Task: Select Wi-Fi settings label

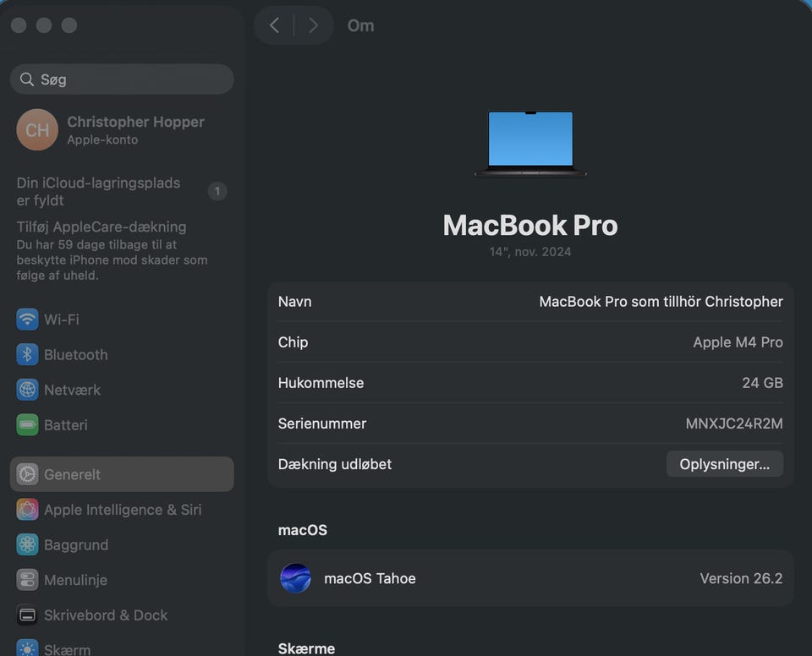Action: [62, 320]
